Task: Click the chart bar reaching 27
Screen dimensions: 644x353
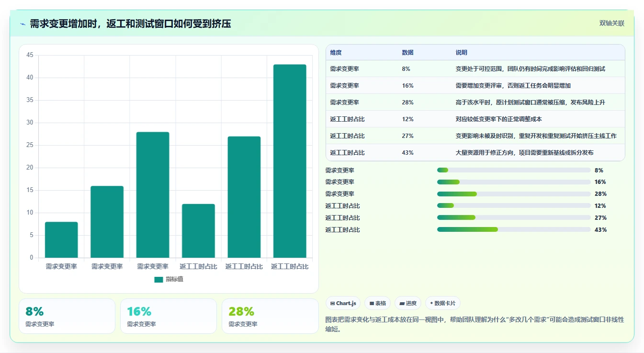Action: click(x=244, y=197)
